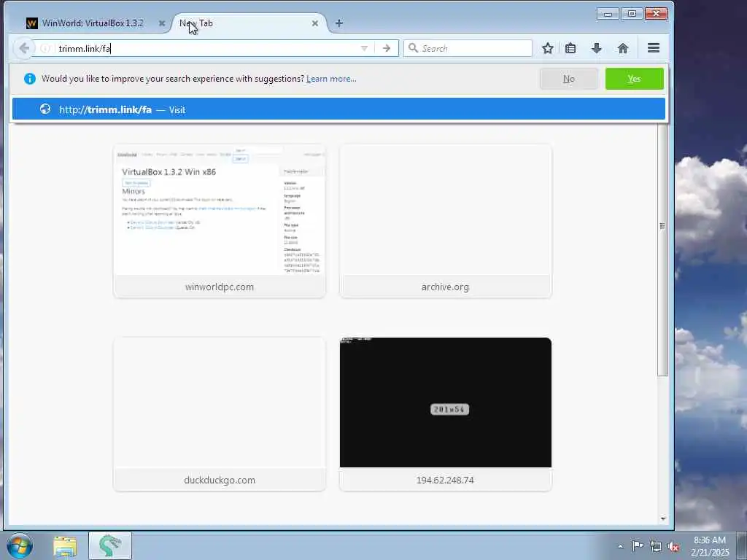This screenshot has width=747, height=560.
Task: Open File Explorer from the taskbar
Action: (65, 546)
